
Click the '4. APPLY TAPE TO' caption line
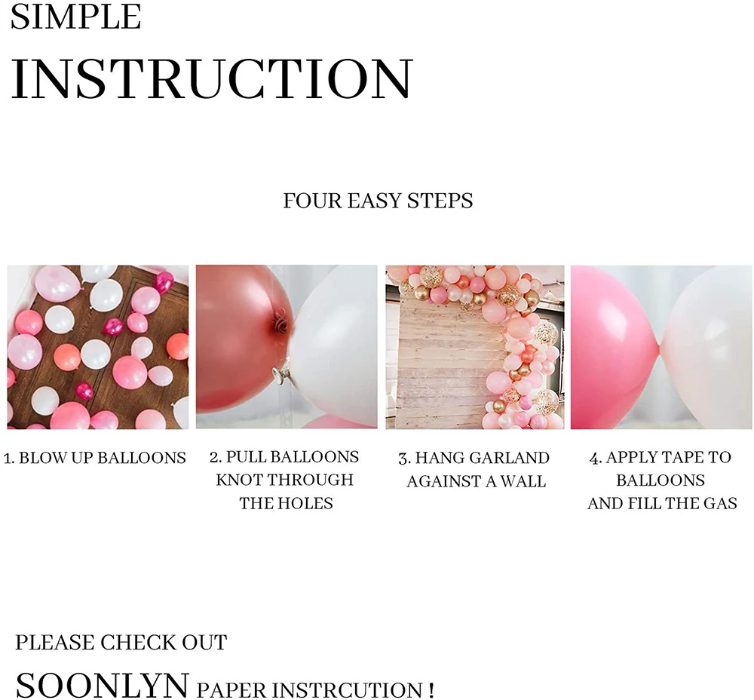[661, 458]
